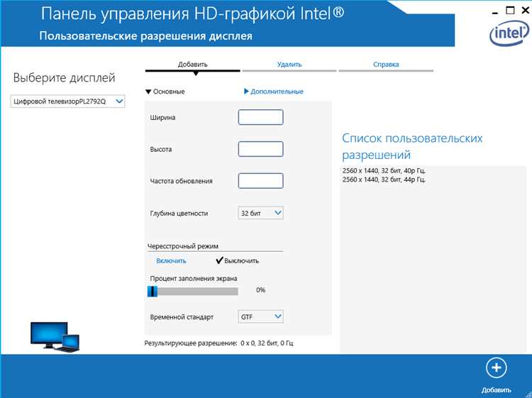Open the display selector Цифровой телевизор PL2792Q
Screen dimensions: 532x398
click(68, 101)
